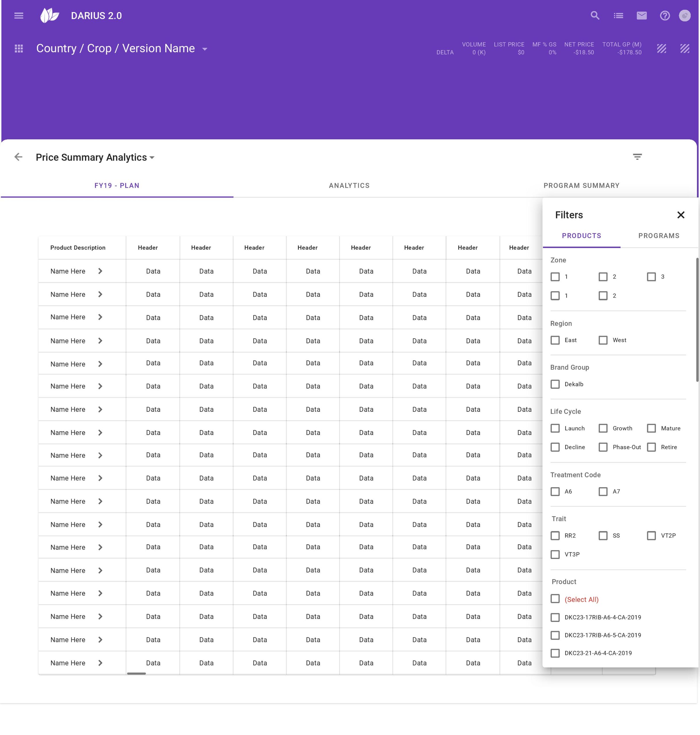Click the (Select All) product option
The width and height of the screenshot is (700, 735).
[555, 599]
